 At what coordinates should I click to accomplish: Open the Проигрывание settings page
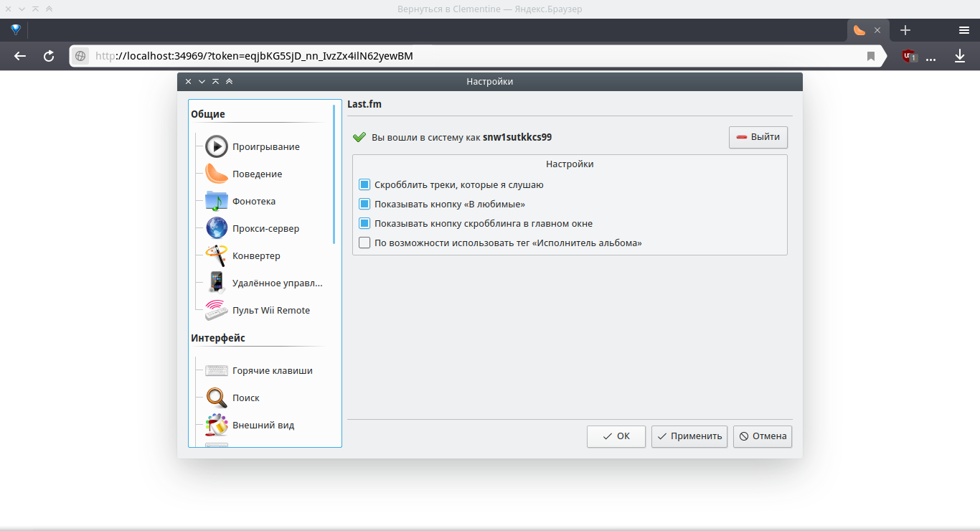point(253,146)
